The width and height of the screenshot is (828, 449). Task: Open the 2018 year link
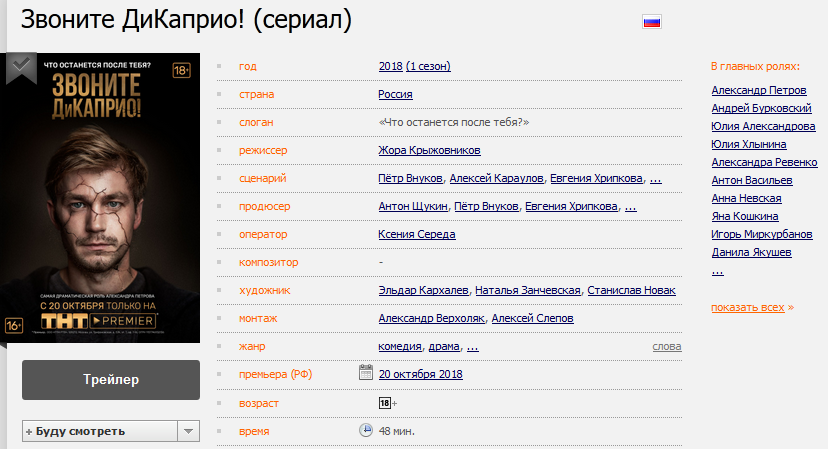391,66
